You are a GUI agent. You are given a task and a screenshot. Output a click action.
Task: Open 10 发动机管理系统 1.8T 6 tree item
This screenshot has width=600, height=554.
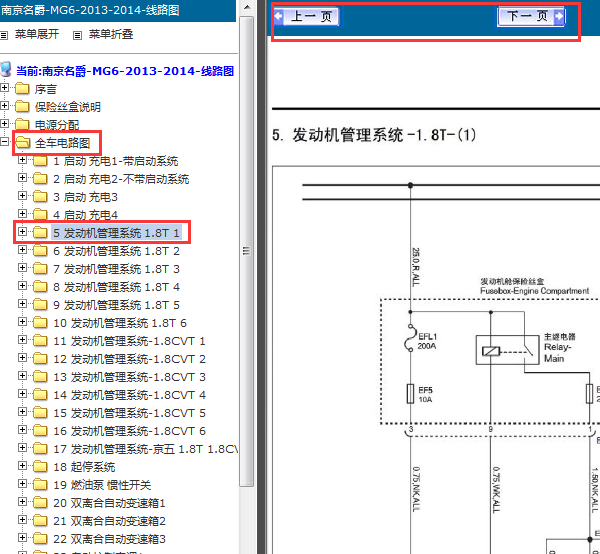[x=119, y=323]
